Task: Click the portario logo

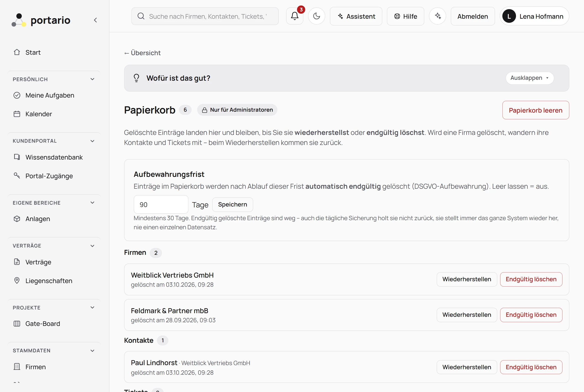Action: (x=41, y=20)
